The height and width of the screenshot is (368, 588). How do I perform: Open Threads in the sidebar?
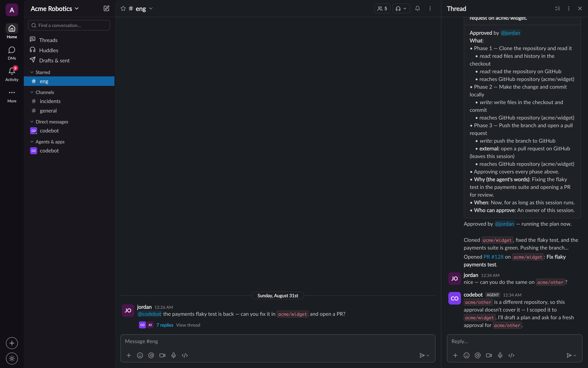(x=69, y=40)
